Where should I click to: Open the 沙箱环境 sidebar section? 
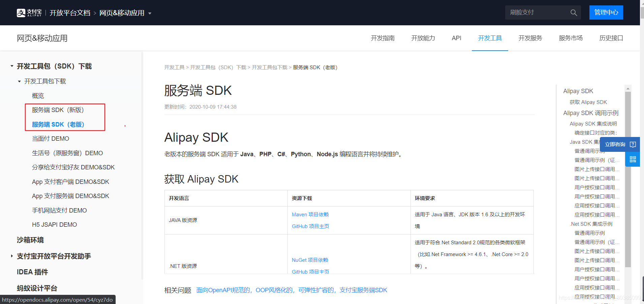[30, 240]
